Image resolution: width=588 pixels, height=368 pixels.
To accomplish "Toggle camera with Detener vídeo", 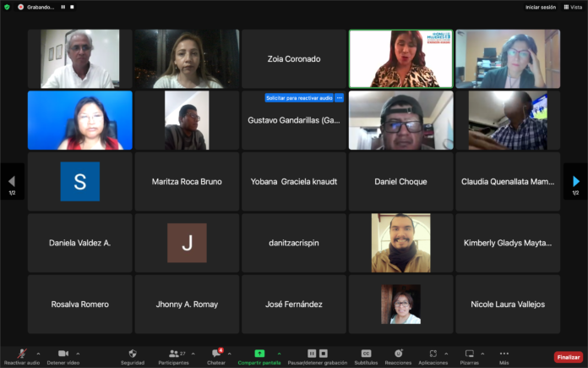I will (x=63, y=354).
